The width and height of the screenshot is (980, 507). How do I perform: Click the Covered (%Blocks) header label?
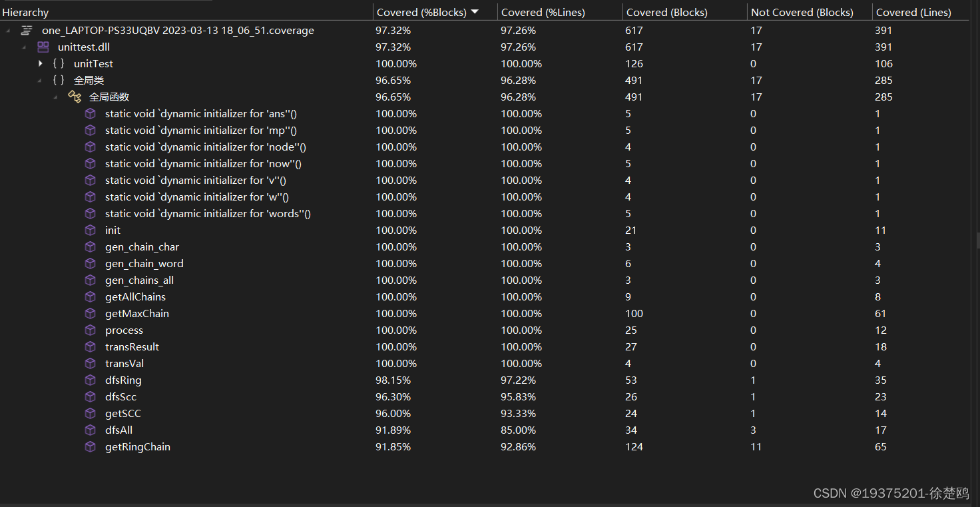click(x=421, y=12)
